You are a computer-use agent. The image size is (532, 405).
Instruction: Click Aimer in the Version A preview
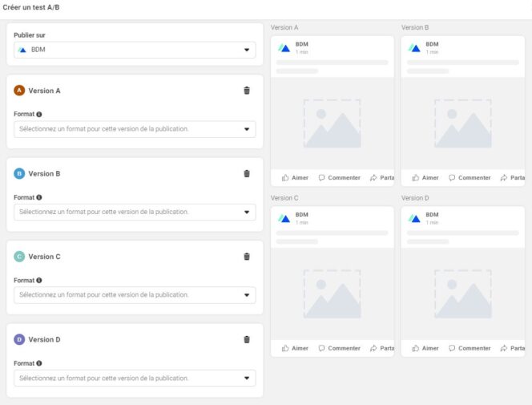tap(295, 177)
